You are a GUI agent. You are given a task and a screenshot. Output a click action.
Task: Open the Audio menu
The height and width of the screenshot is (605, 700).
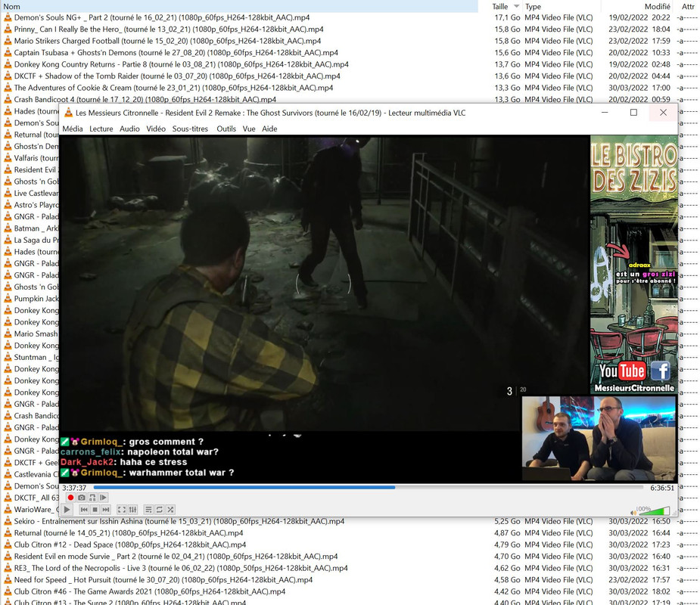pos(129,129)
